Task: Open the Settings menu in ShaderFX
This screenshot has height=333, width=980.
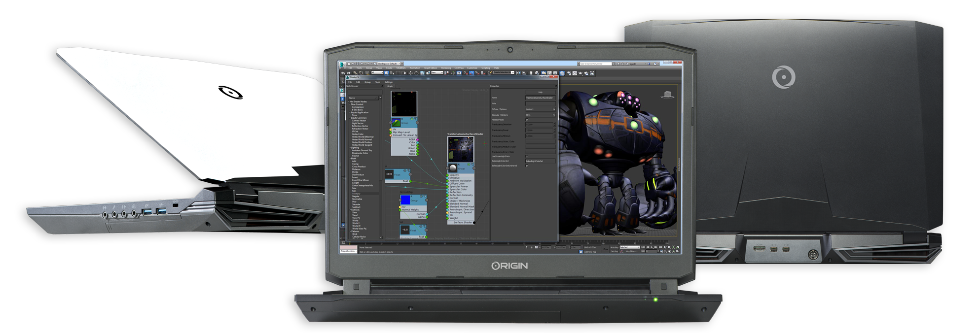Action: [389, 82]
